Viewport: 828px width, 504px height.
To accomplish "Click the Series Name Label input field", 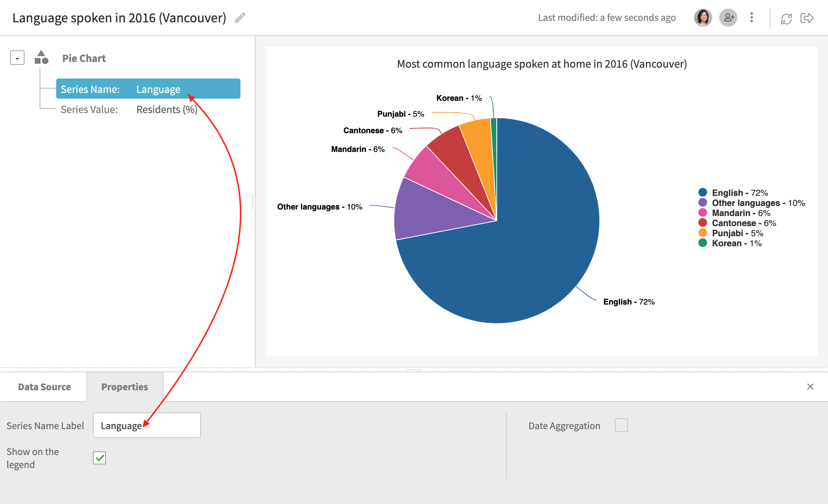I will [x=147, y=425].
